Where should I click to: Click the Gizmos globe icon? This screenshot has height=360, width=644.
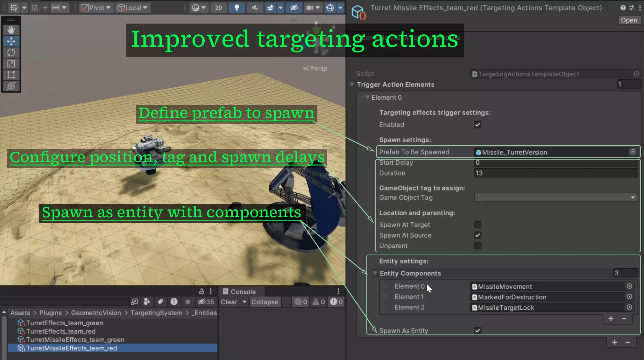tap(330, 8)
